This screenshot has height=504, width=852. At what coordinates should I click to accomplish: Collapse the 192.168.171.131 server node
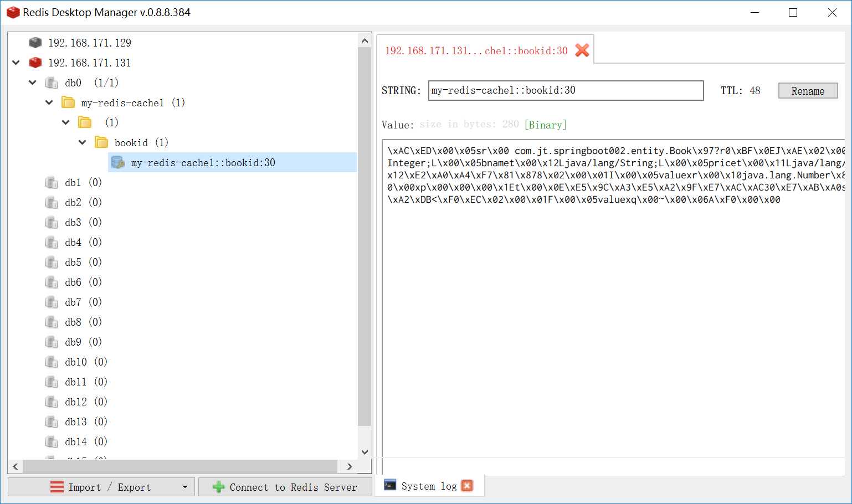point(16,63)
